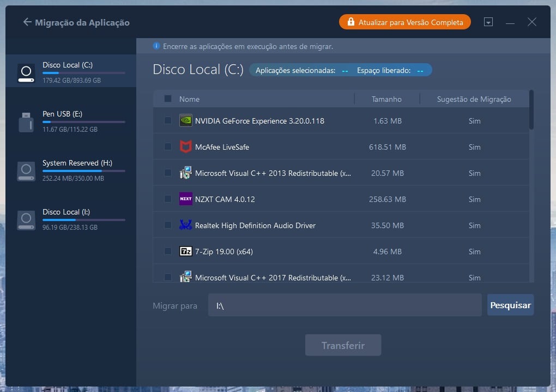
Task: Click Atualizar para Versão Completa
Action: click(x=404, y=22)
